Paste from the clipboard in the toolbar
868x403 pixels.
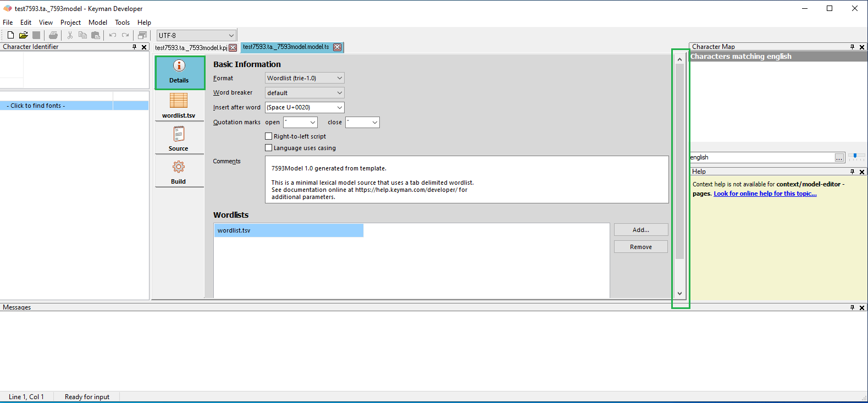pyautogui.click(x=96, y=35)
